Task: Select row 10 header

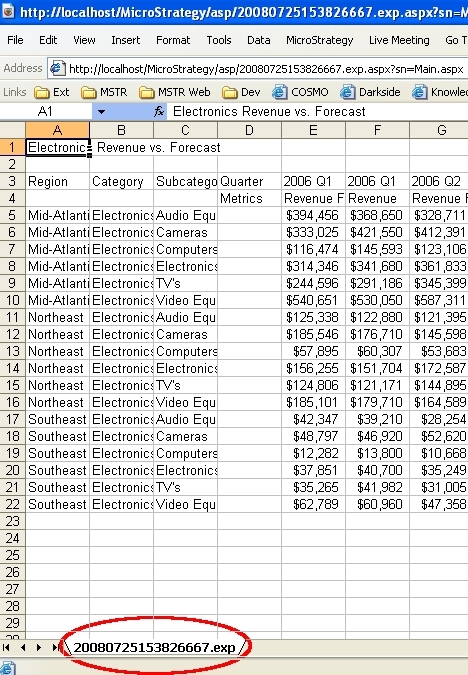Action: click(x=12, y=300)
